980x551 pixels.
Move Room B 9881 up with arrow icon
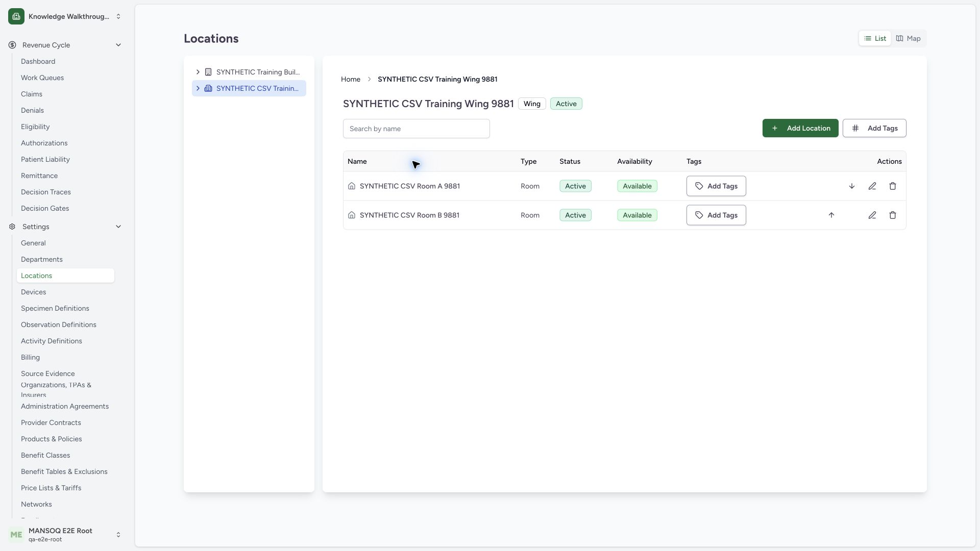click(831, 215)
